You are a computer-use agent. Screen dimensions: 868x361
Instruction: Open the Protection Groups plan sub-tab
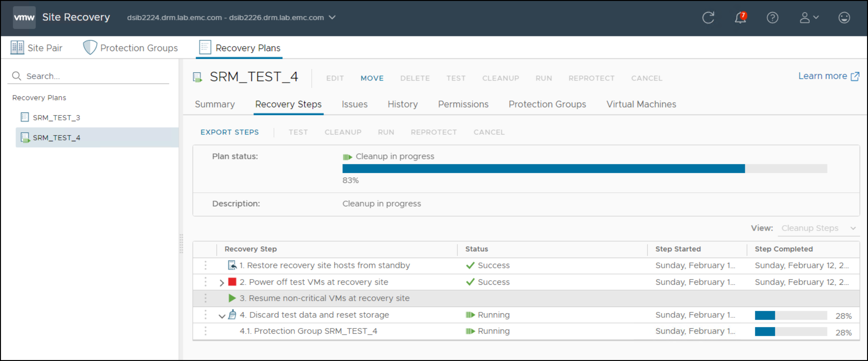(x=547, y=104)
